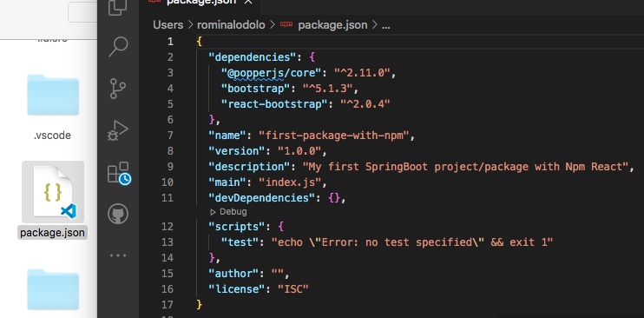The image size is (644, 318).
Task: Open the Explorer view in activity bar
Action: tap(117, 8)
